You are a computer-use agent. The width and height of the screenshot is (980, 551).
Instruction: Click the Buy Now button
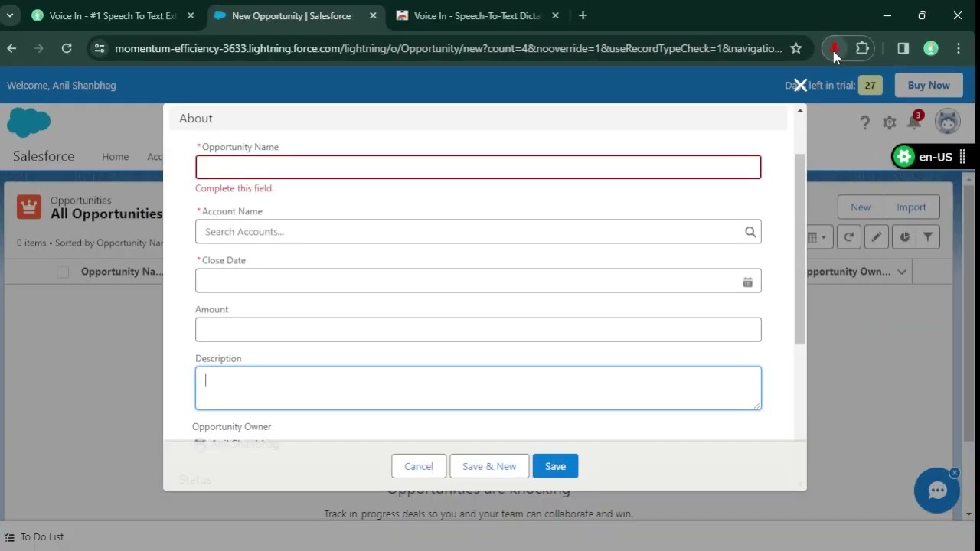(x=929, y=85)
